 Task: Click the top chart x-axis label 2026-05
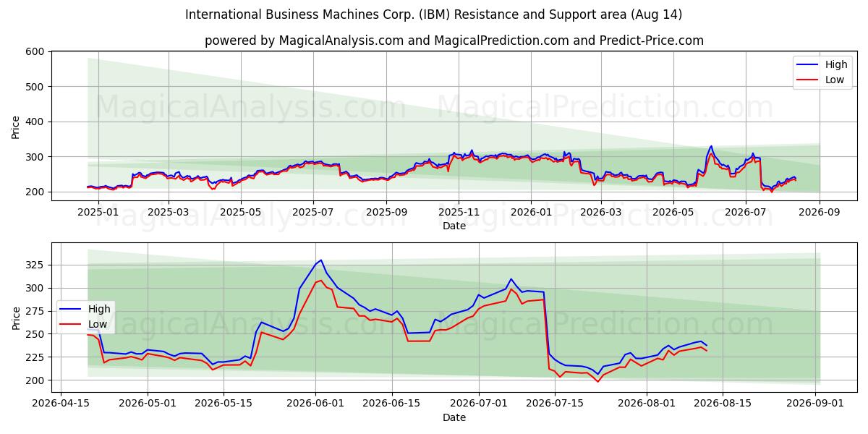click(x=673, y=213)
